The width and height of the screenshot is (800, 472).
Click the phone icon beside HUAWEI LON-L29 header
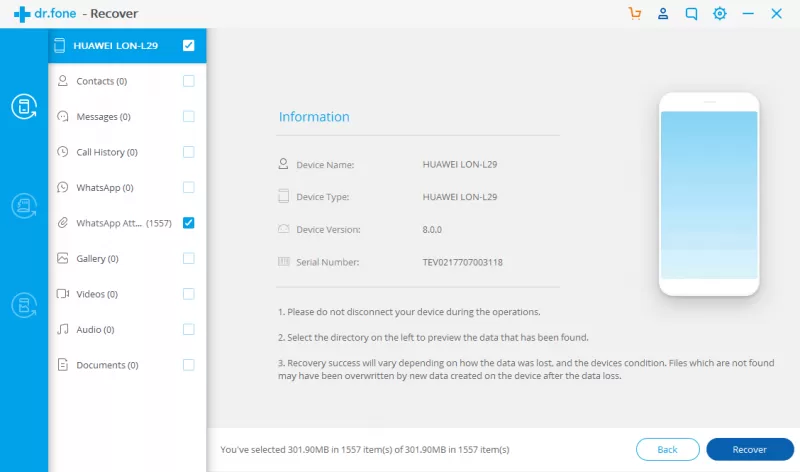[x=60, y=45]
